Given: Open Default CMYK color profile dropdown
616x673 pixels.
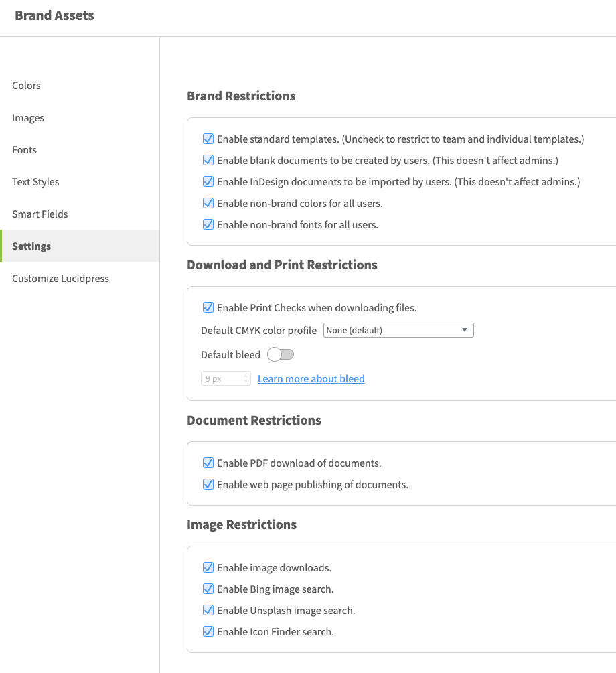Looking at the screenshot, I should pos(398,330).
